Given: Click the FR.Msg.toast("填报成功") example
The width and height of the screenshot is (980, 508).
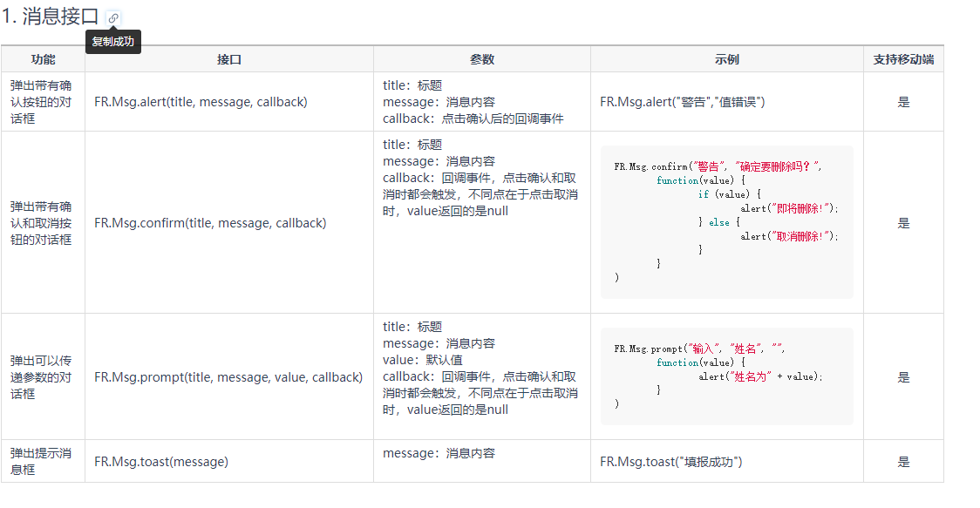Looking at the screenshot, I should (671, 462).
